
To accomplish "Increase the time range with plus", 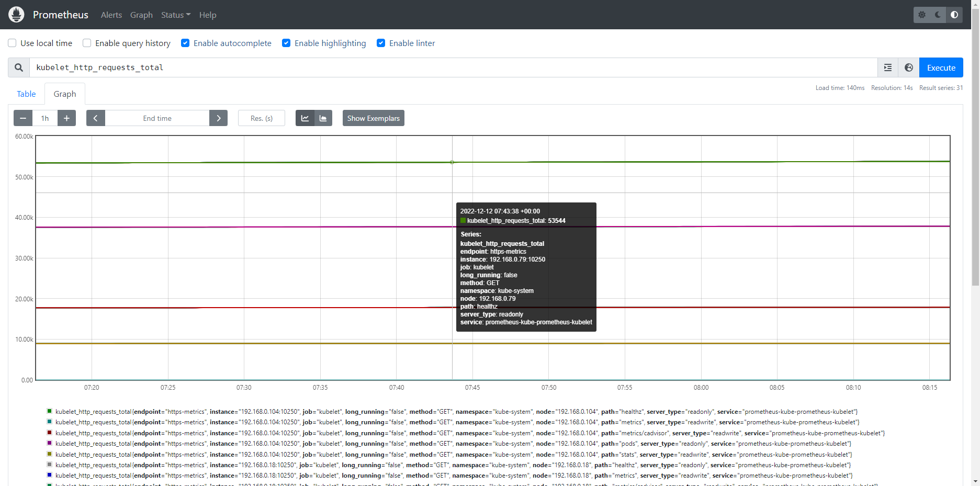I will pos(66,118).
